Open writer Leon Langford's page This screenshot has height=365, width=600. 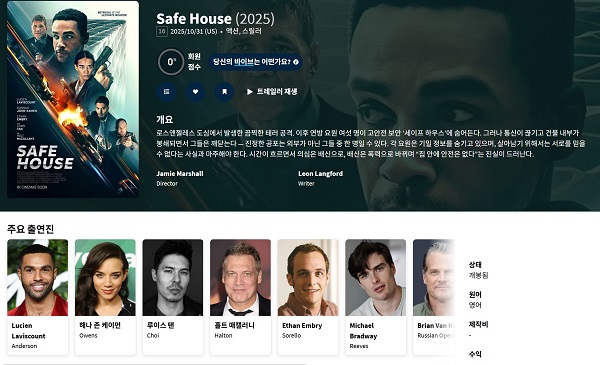coord(321,174)
